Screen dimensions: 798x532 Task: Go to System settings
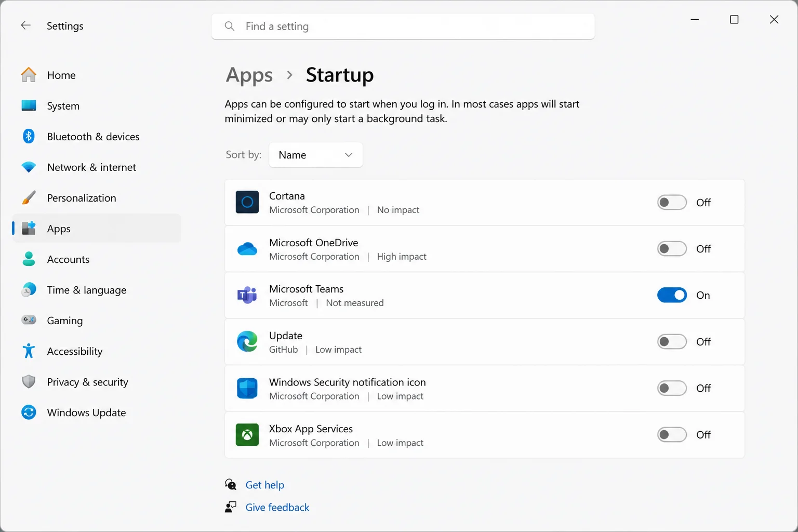click(x=97, y=105)
